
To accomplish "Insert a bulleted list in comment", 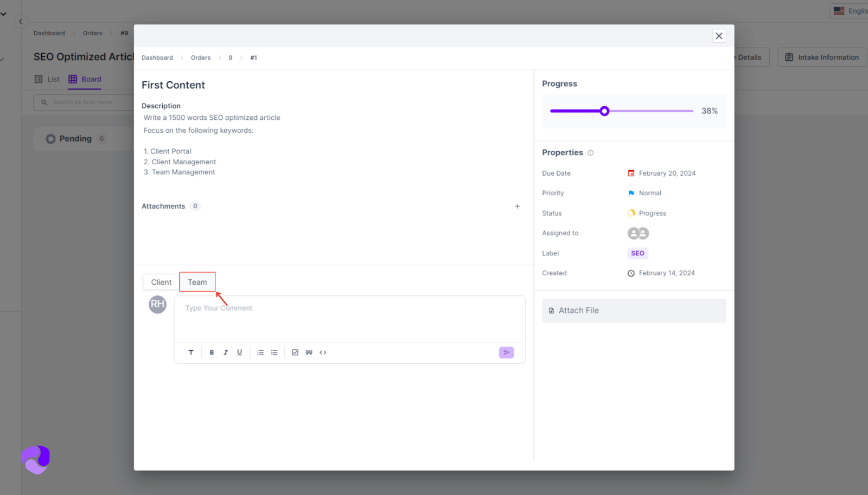I will click(x=275, y=352).
